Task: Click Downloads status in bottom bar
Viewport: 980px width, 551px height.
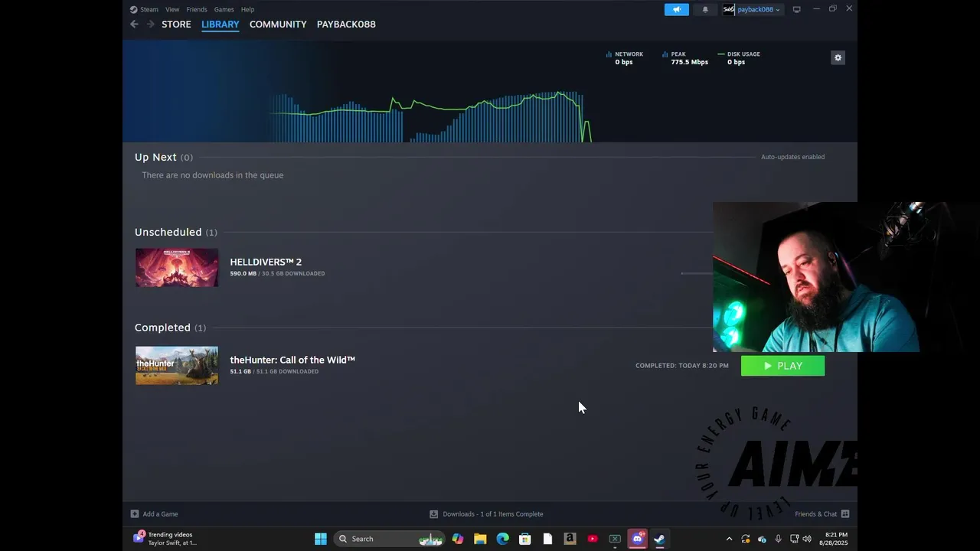Action: [486, 514]
